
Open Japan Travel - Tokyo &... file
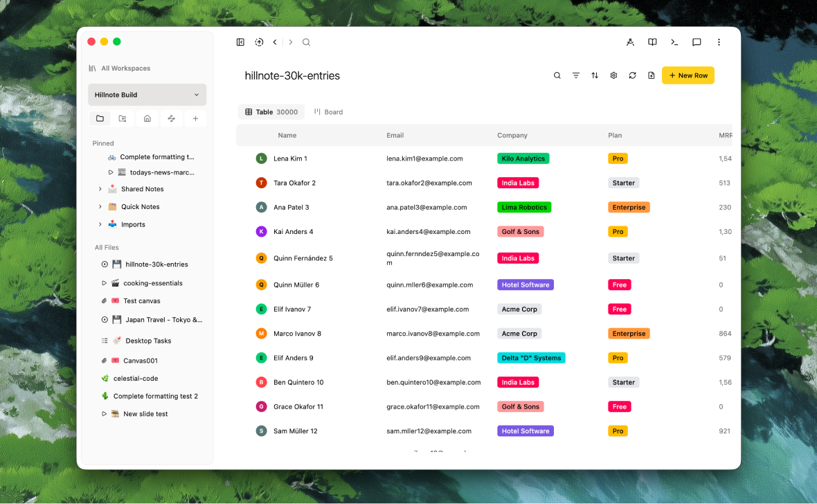click(164, 320)
